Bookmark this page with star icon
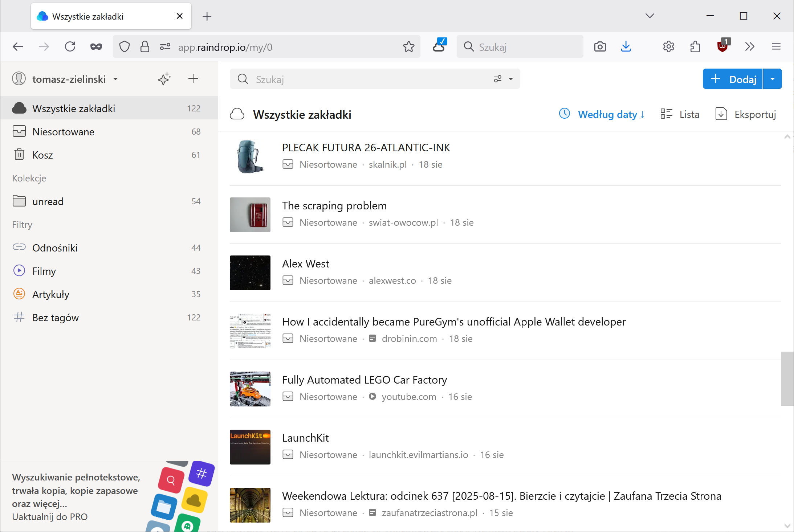This screenshot has height=532, width=794. pyautogui.click(x=409, y=46)
